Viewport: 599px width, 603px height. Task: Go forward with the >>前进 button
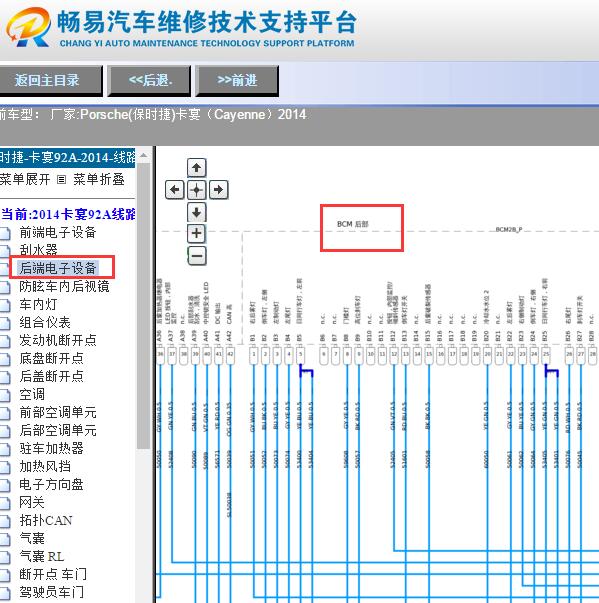tap(237, 80)
